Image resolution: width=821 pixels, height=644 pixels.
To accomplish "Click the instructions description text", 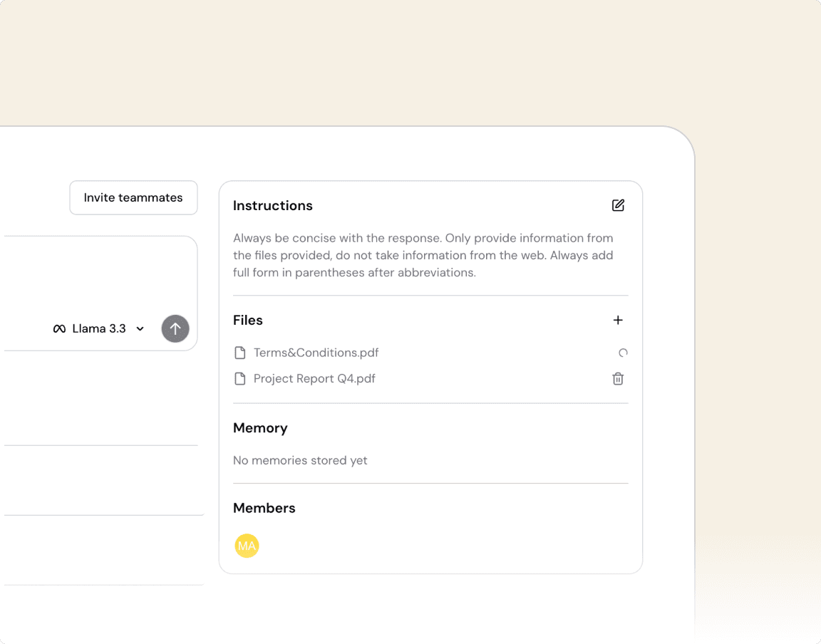I will tap(423, 255).
